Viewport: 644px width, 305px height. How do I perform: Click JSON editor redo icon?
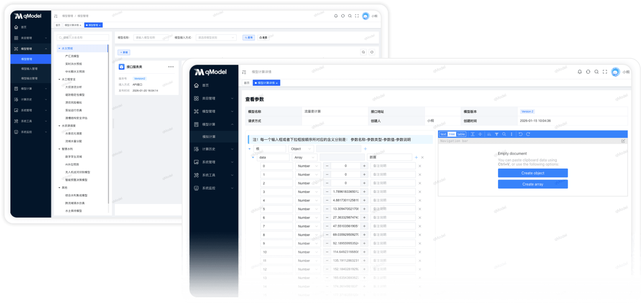point(528,134)
